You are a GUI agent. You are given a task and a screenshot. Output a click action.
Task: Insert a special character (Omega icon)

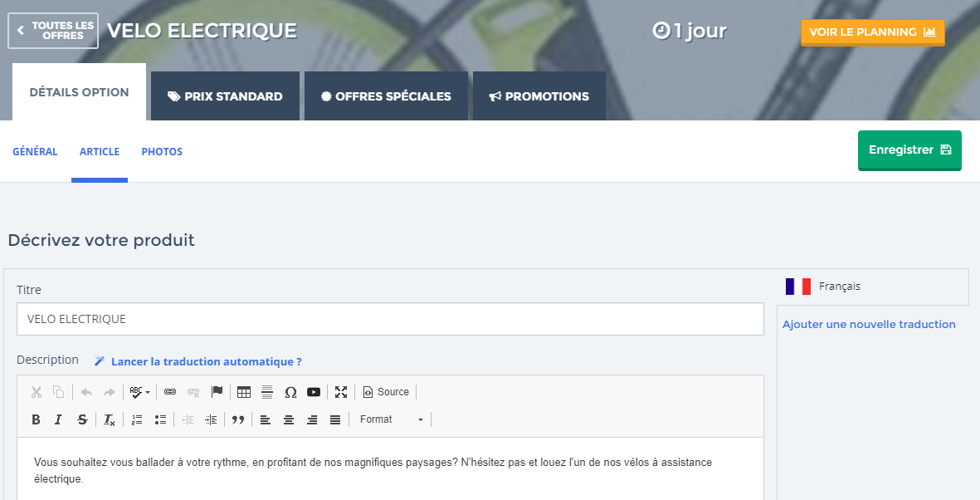290,392
